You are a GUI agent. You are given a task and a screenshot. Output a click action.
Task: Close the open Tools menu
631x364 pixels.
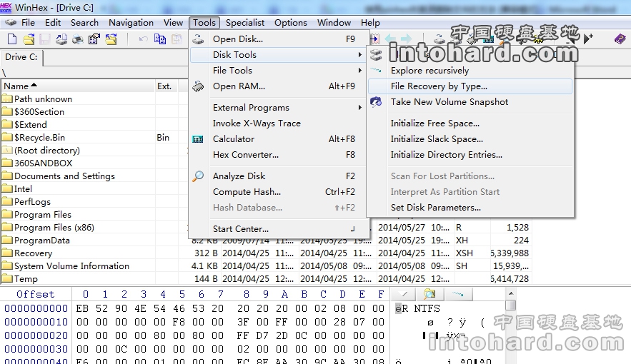tap(204, 23)
